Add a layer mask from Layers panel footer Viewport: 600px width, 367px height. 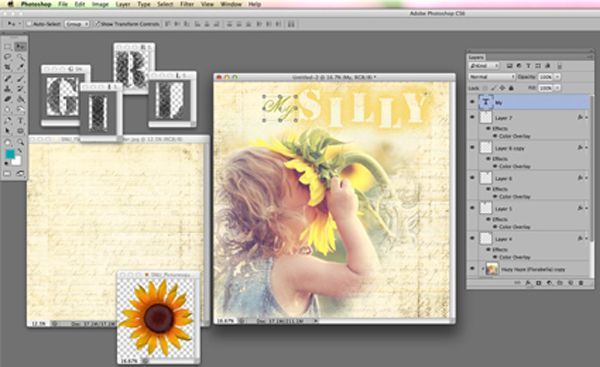pos(539,283)
